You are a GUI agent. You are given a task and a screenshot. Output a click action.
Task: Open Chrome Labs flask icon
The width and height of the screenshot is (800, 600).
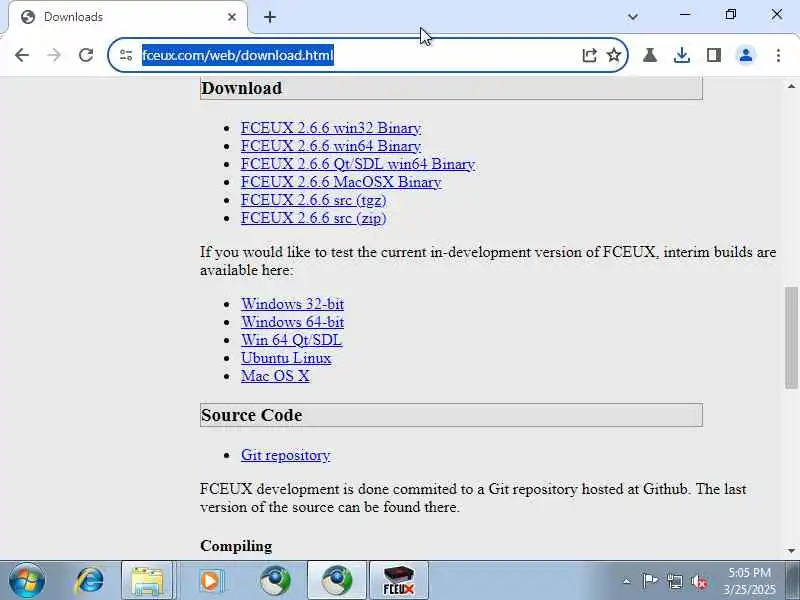(650, 55)
